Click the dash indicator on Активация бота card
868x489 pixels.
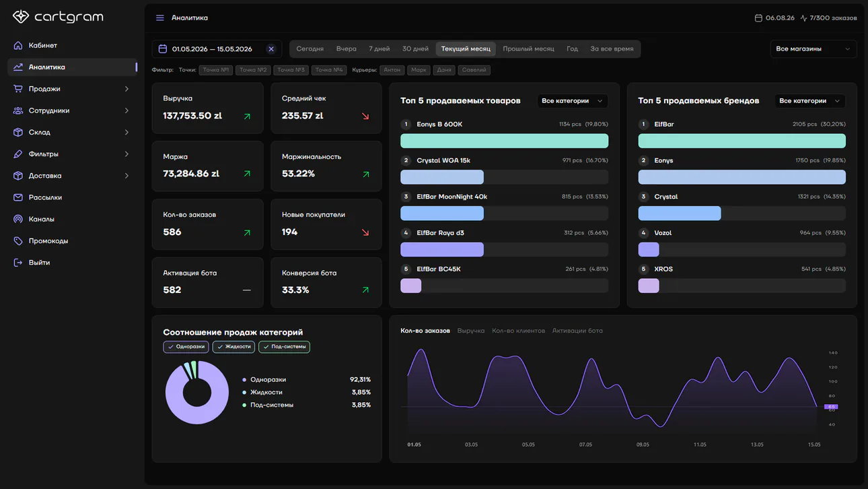pyautogui.click(x=247, y=290)
